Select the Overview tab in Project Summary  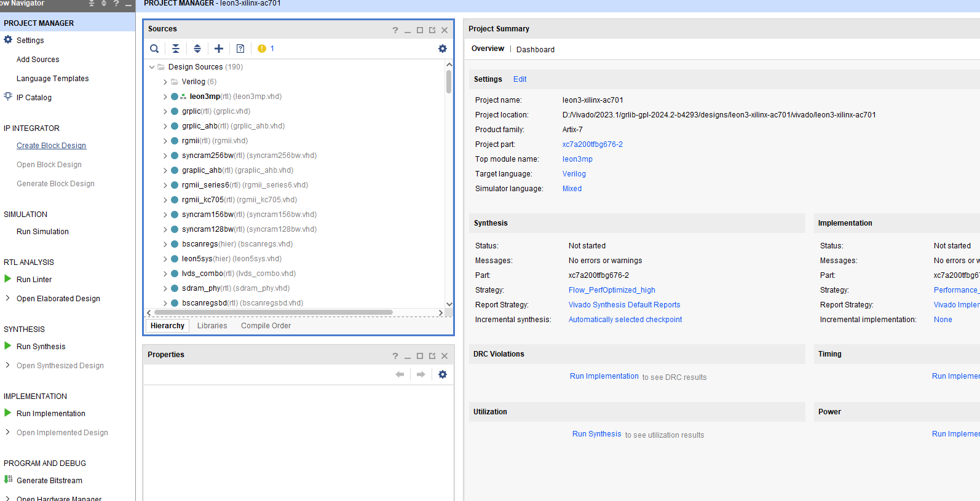(488, 49)
